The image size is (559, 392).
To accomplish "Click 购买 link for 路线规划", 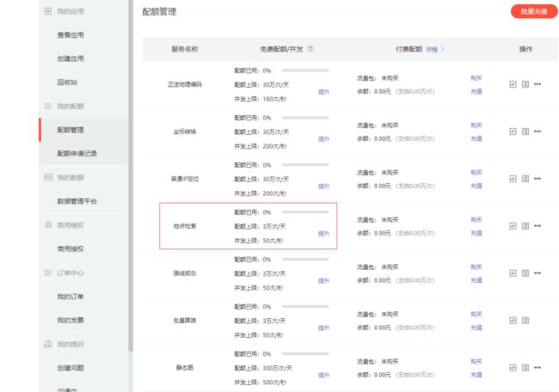I will pos(476,266).
